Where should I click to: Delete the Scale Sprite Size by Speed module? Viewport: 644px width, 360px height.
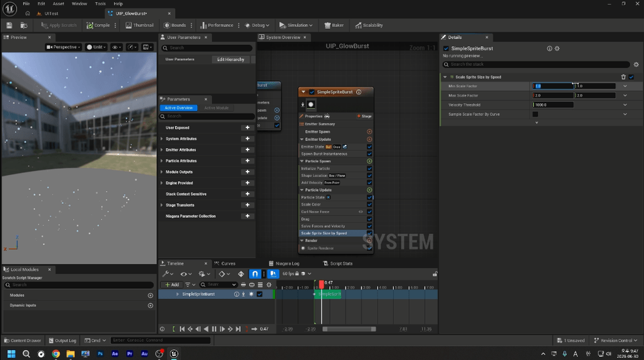[x=623, y=77]
